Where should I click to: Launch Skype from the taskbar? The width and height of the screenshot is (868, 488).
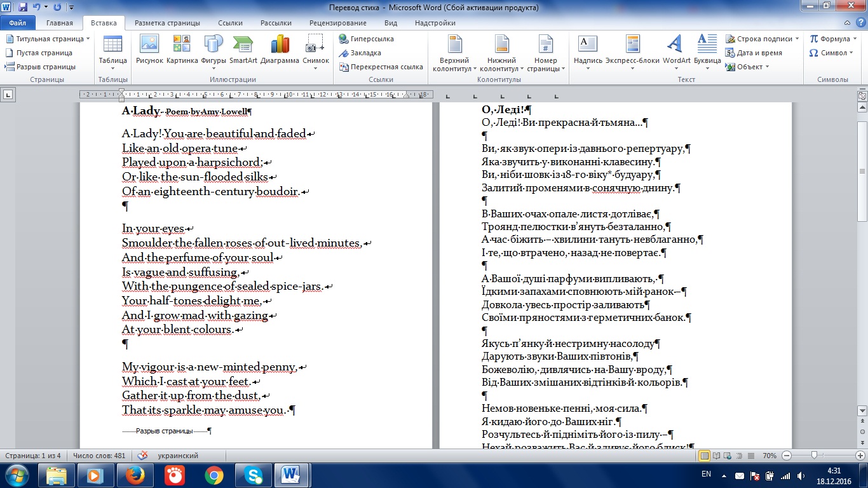253,475
